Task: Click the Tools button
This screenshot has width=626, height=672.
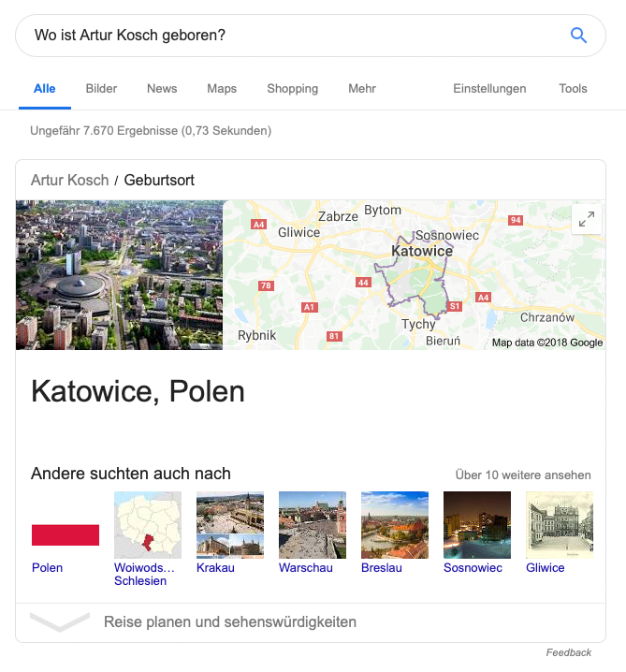Action: tap(573, 89)
